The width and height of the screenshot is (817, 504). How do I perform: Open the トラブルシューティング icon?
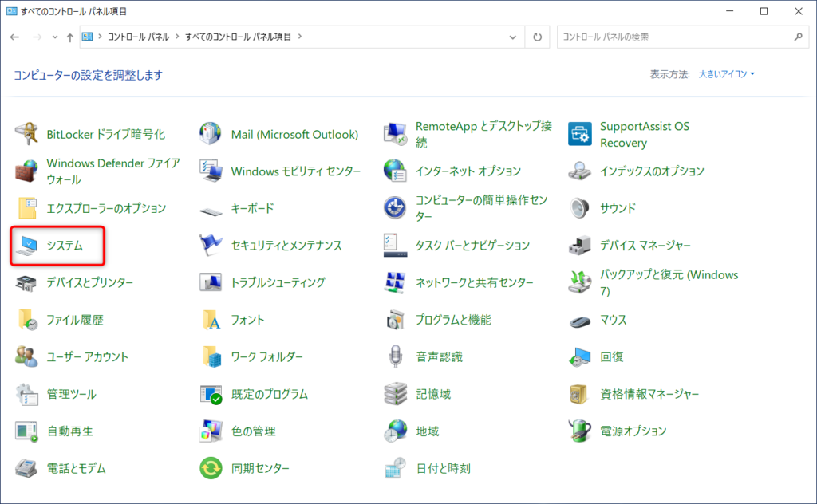click(x=211, y=283)
